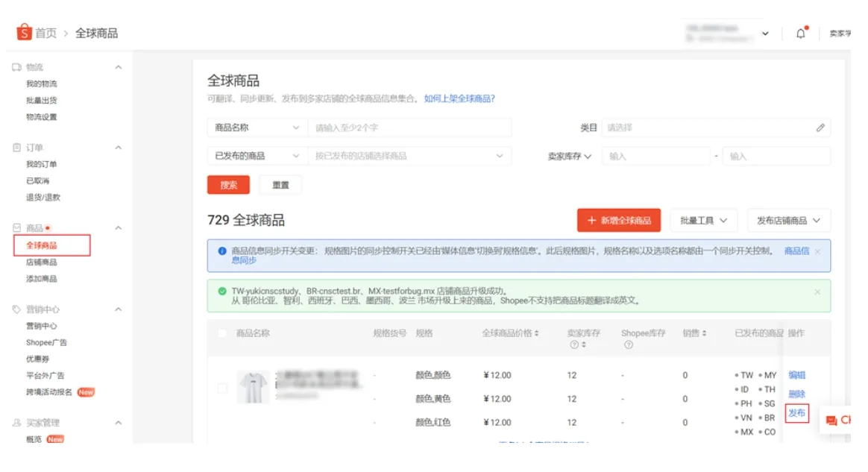Viewport: 868px width, 472px height.
Task: Sort products by 全球商品价格 using sort arrows
Action: [x=536, y=333]
